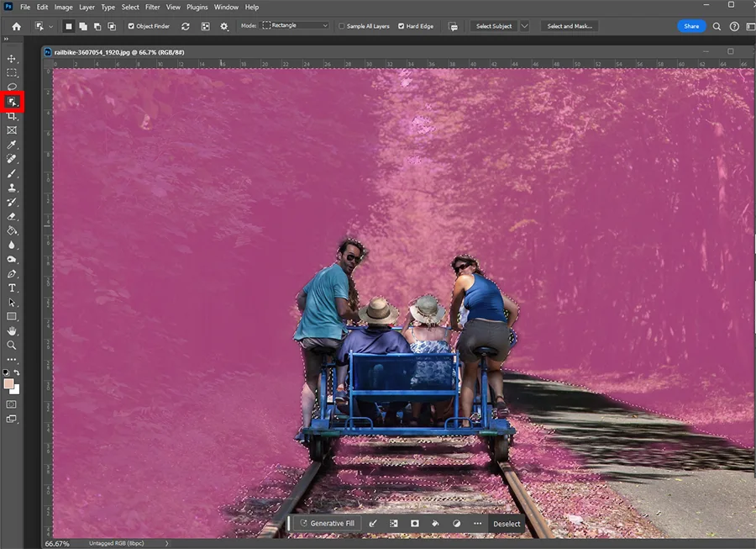Expand the collapsed toolbar double-arrow
The height and width of the screenshot is (549, 756).
pos(6,39)
